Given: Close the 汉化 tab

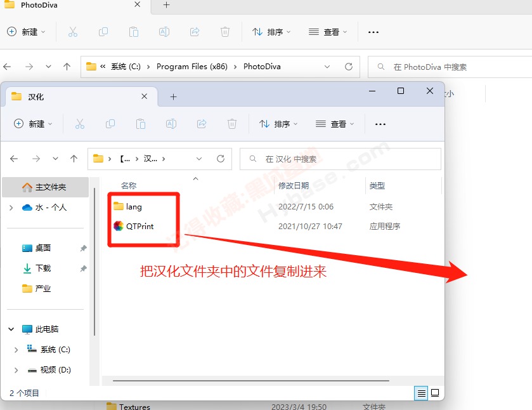Looking at the screenshot, I should pos(144,97).
